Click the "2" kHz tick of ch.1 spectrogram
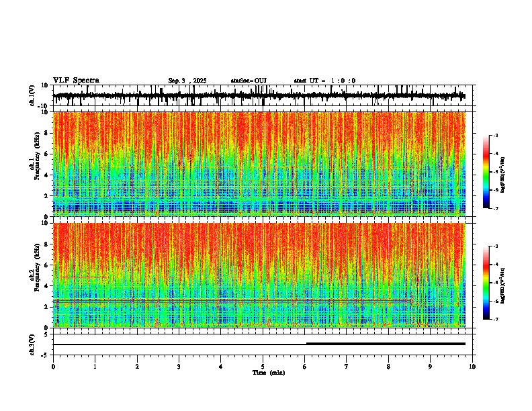This screenshot has height=411, width=532. click(46, 195)
